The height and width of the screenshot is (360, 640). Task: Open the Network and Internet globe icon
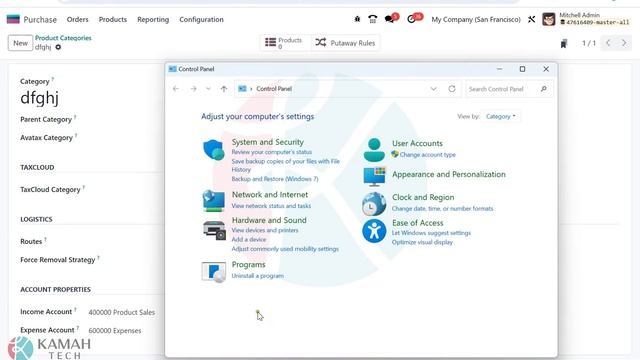pos(213,200)
